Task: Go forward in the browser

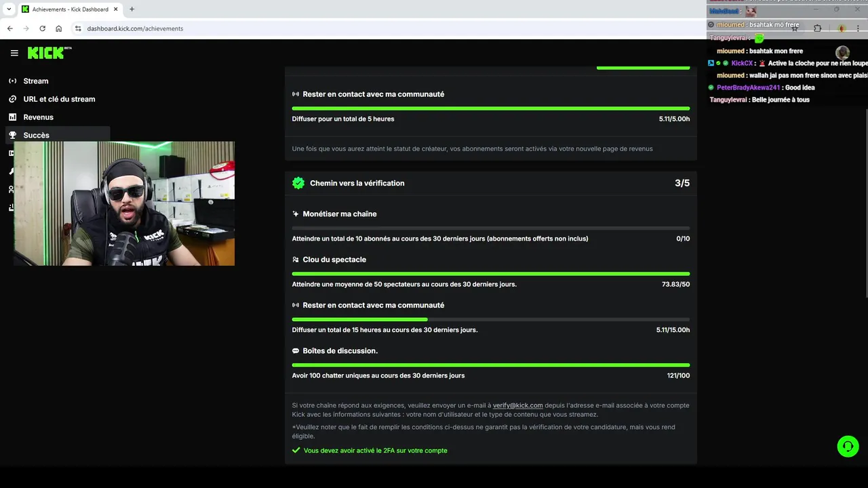Action: 26,28
